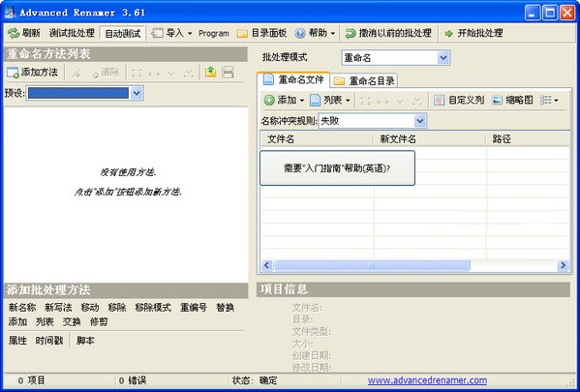
Task: Add the 列表 method in batch methods
Action: [45, 322]
